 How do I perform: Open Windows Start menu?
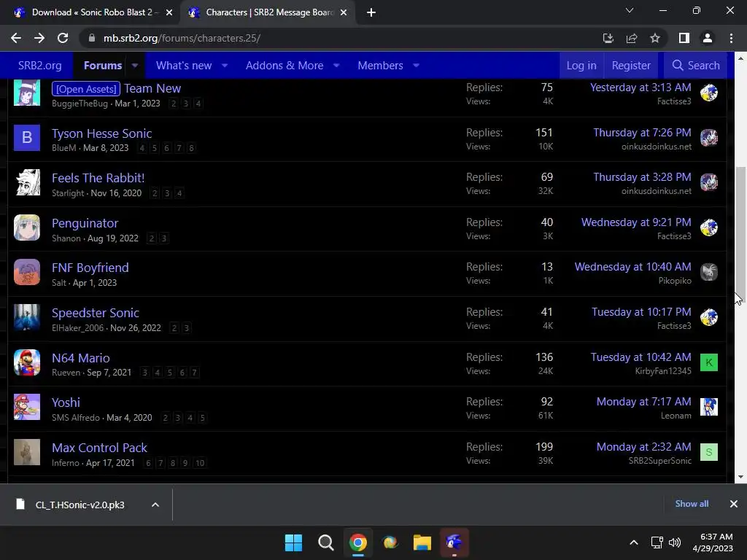(x=293, y=542)
